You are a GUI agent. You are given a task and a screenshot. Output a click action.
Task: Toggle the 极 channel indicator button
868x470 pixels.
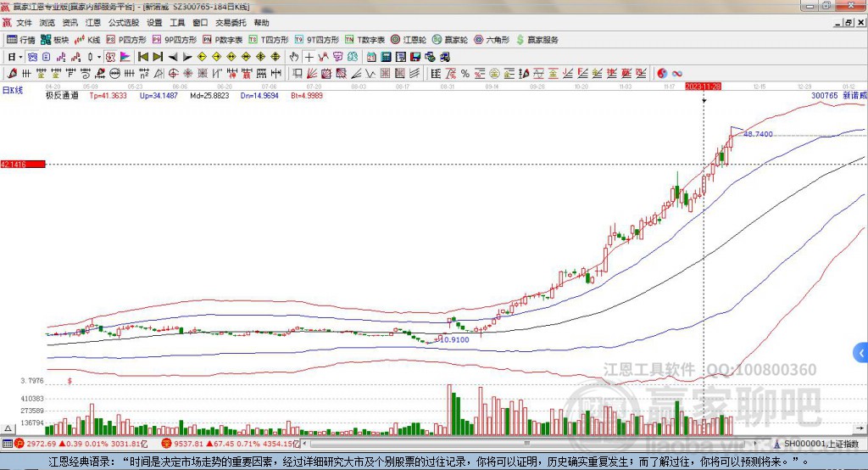[x=110, y=57]
